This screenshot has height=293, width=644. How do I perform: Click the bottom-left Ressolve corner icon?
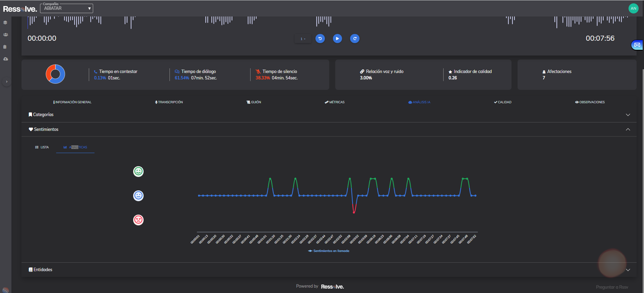point(5,290)
